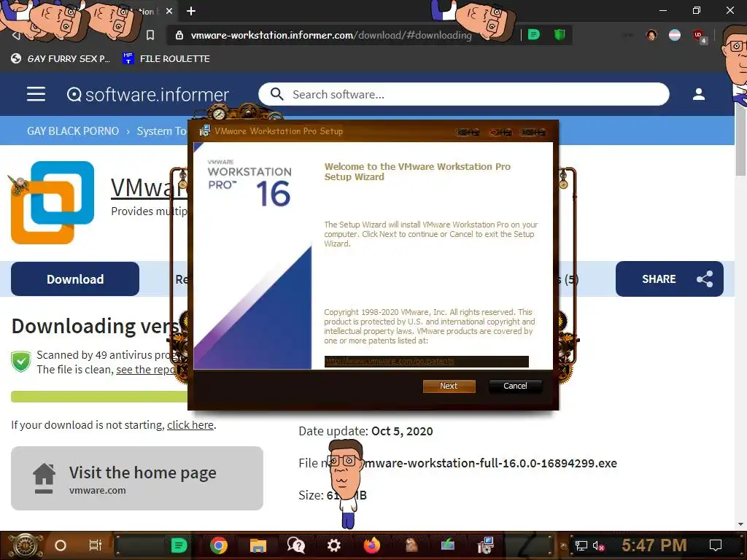Close the current browser tab
The height and width of the screenshot is (560, 747).
(169, 11)
